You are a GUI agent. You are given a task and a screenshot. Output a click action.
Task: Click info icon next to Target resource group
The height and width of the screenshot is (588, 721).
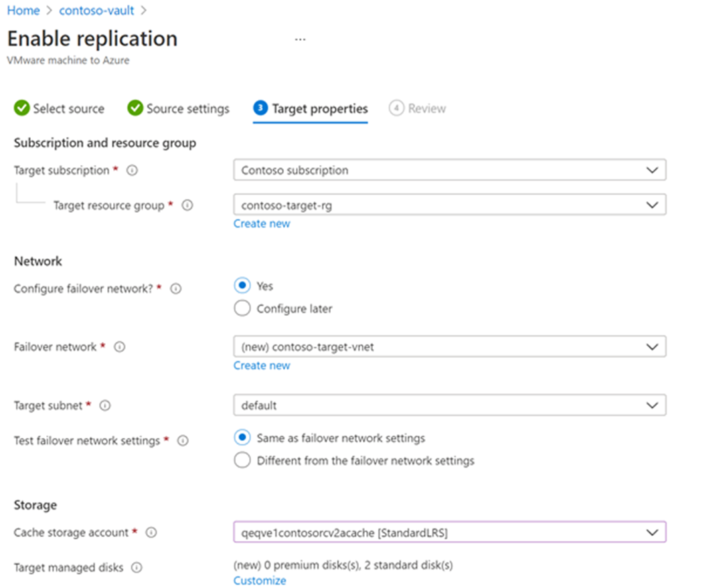187,206
